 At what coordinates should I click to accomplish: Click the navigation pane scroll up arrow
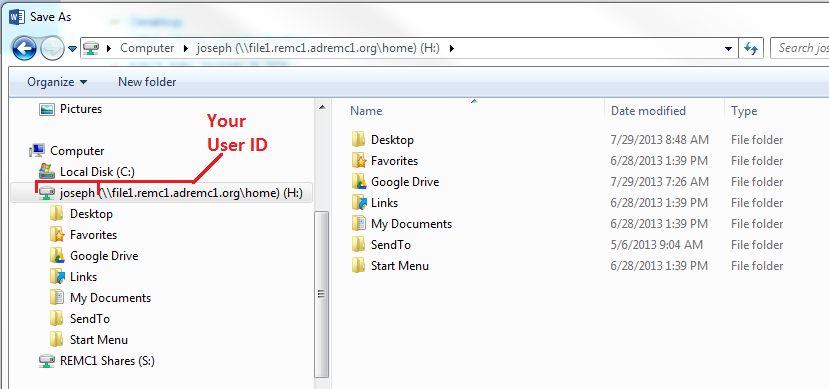[x=321, y=107]
